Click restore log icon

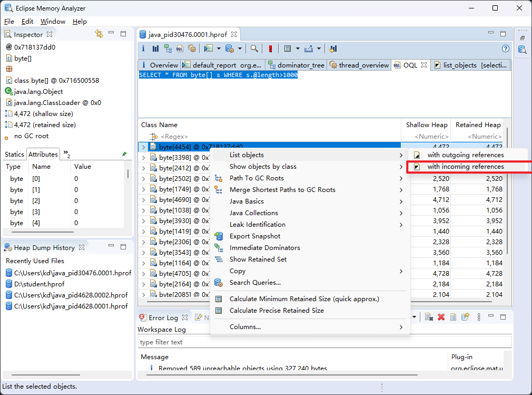(465, 317)
